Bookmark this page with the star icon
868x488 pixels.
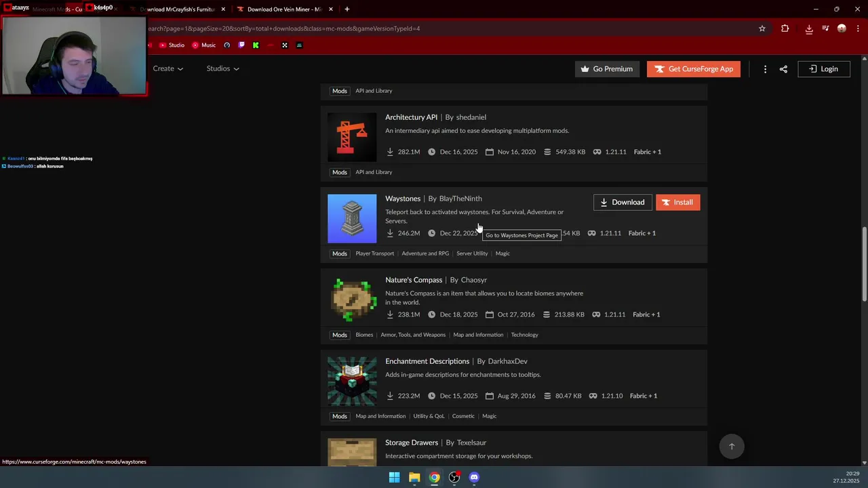tap(762, 28)
